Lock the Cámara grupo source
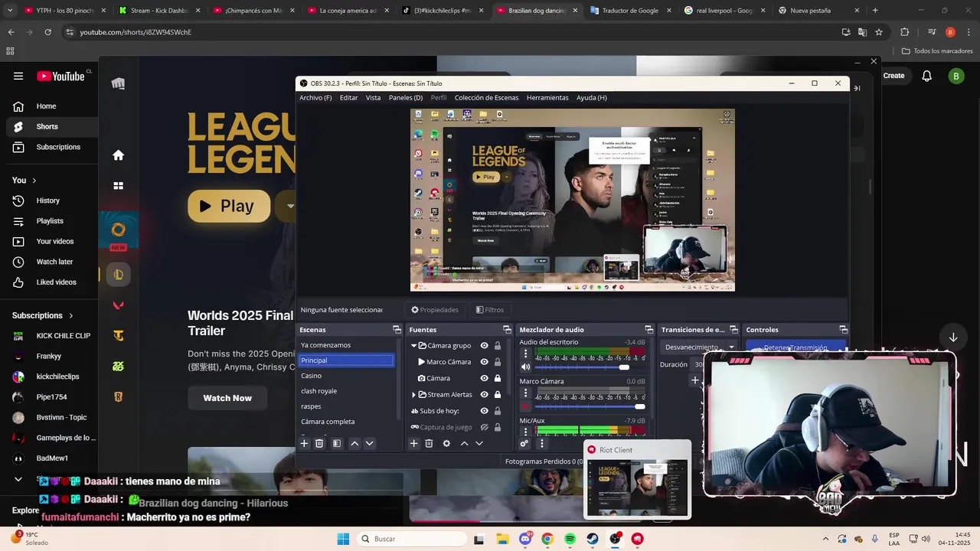The width and height of the screenshot is (980, 551). [x=498, y=346]
